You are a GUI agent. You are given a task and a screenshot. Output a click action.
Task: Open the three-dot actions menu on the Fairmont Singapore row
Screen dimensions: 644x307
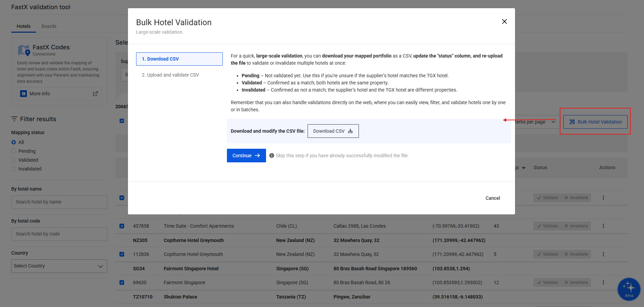point(603,282)
